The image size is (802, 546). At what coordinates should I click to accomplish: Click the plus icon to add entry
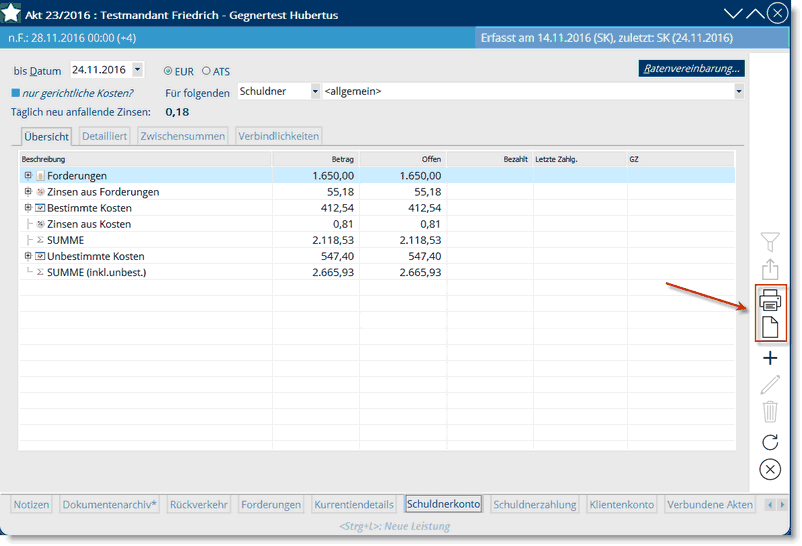(x=770, y=358)
